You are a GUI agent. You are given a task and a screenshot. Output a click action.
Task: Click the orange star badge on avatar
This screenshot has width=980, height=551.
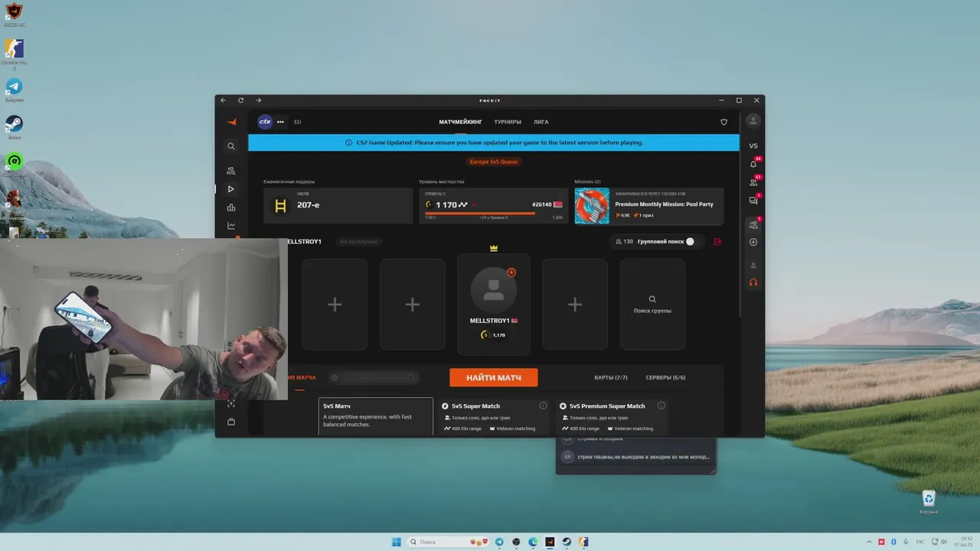pos(511,272)
